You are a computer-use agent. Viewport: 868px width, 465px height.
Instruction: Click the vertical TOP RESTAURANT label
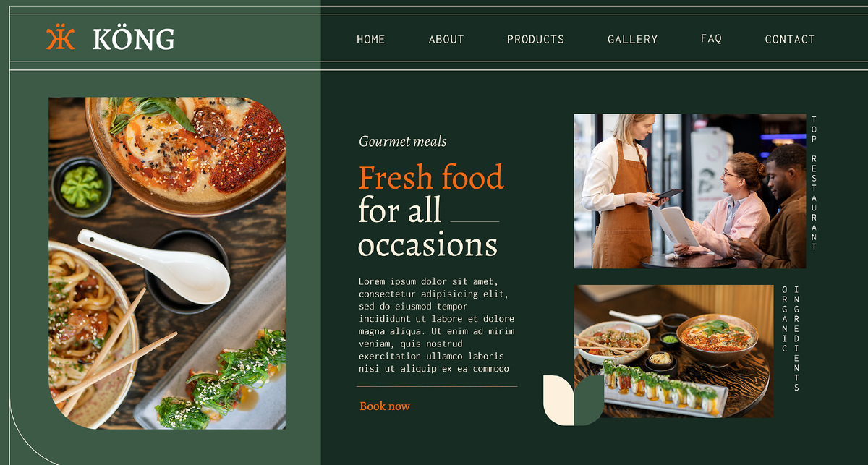click(814, 183)
